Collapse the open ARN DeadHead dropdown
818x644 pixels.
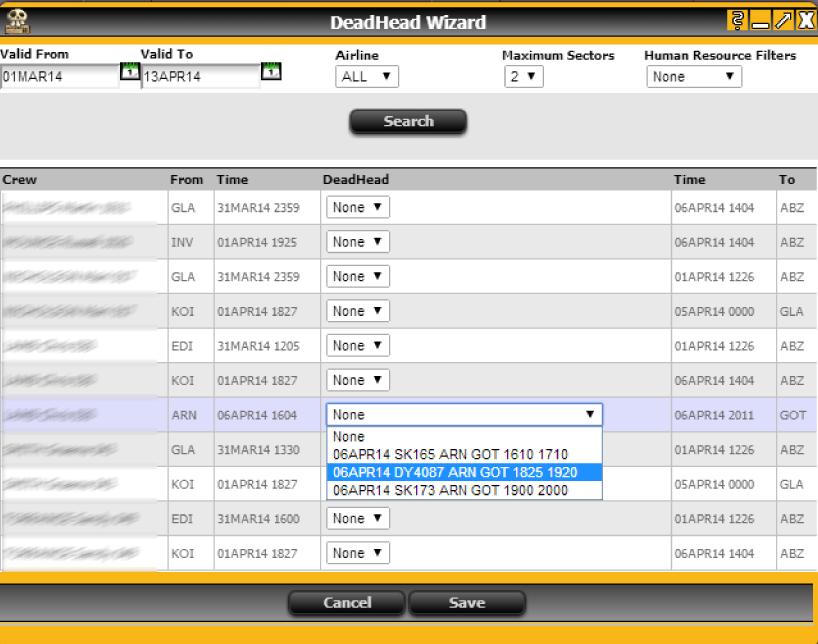(464, 414)
